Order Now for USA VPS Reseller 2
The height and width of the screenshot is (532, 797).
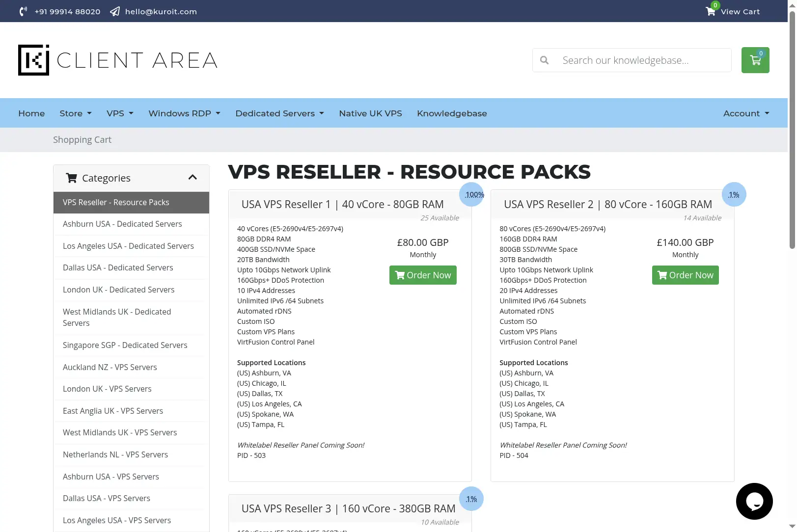point(685,275)
